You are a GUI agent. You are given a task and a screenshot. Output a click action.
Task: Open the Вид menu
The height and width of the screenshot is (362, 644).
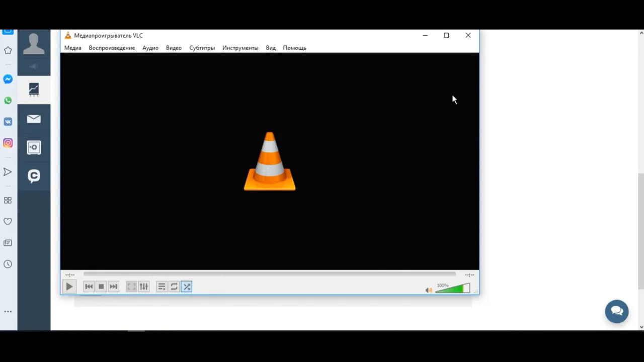271,48
